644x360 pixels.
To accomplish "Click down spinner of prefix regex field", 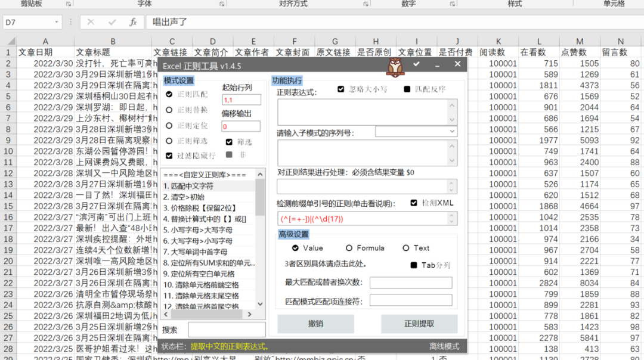I will (x=451, y=222).
